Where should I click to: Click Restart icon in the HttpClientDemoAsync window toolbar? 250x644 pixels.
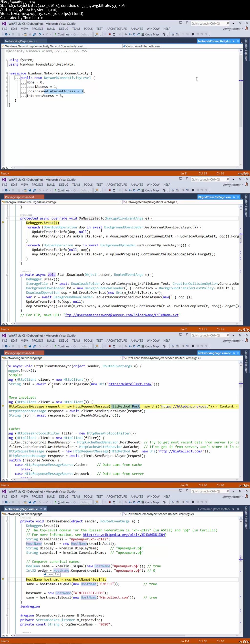click(114, 346)
